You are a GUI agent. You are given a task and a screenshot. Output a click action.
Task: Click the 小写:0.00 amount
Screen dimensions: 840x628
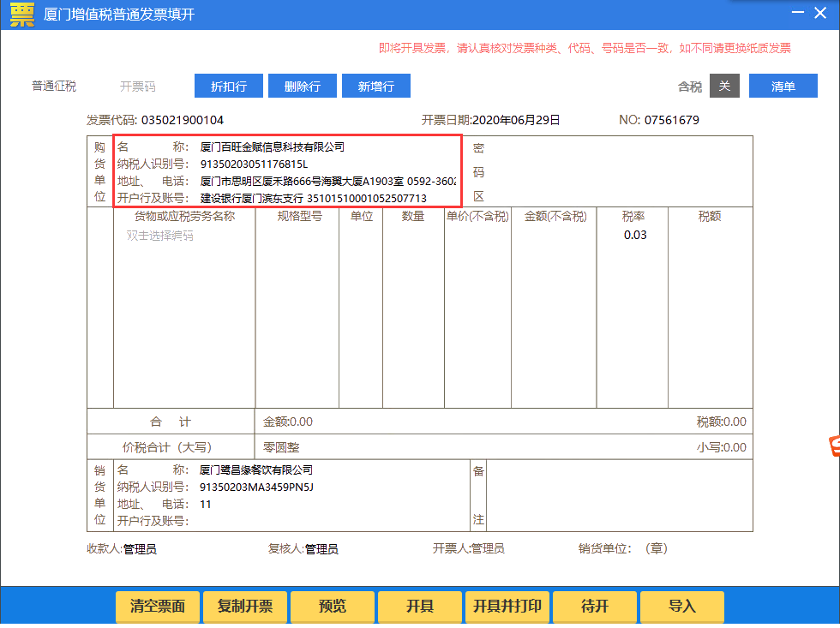tap(721, 447)
